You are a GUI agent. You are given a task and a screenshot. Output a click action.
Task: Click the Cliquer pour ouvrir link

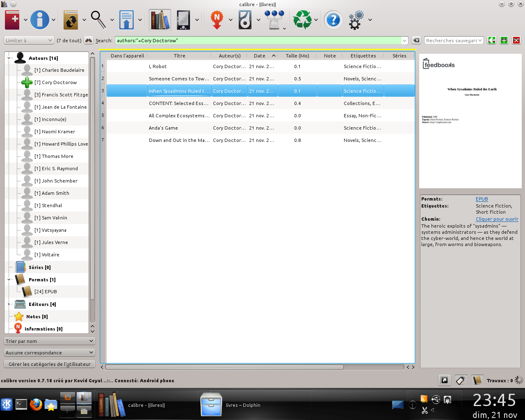[497, 219]
